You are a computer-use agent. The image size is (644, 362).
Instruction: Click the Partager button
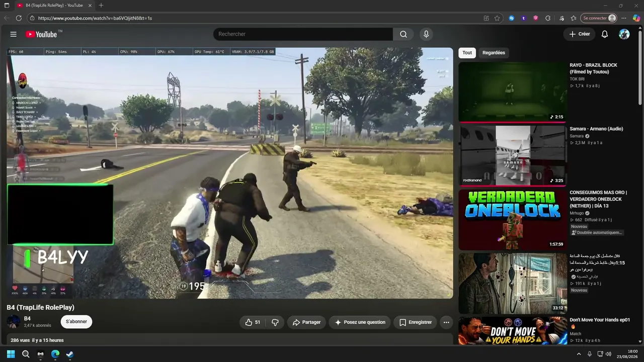click(x=306, y=322)
